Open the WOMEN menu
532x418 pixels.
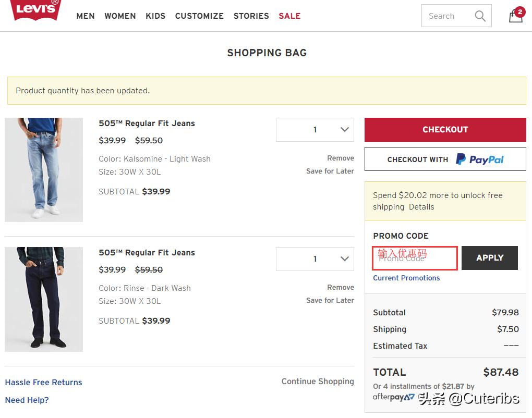tap(120, 16)
